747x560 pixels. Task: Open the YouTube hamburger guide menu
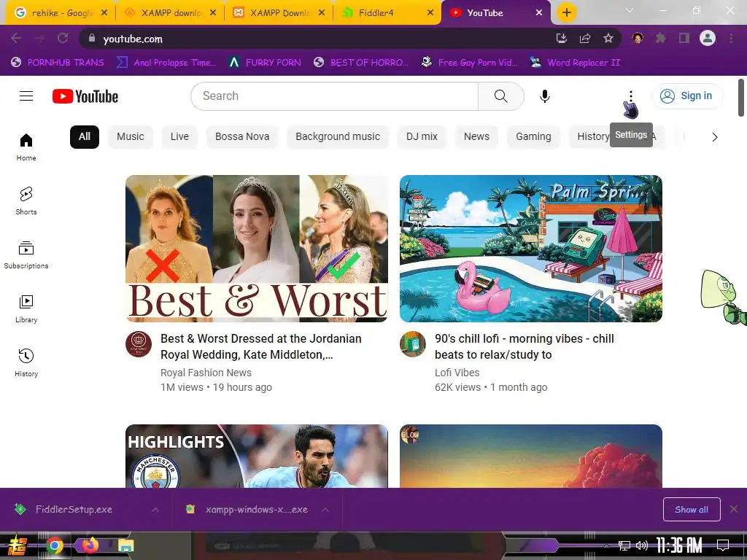(26, 96)
